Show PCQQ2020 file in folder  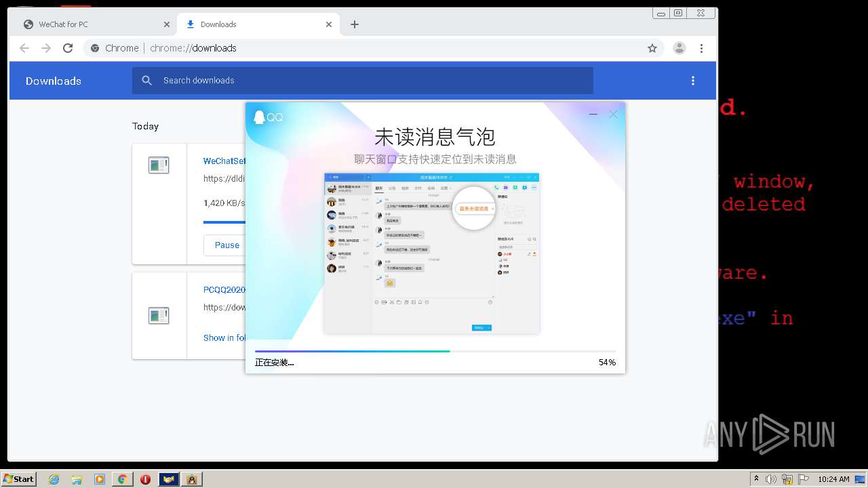pyautogui.click(x=224, y=338)
